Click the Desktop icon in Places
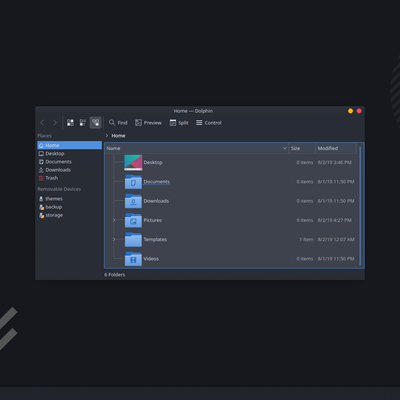Image resolution: width=400 pixels, height=400 pixels. 41,154
